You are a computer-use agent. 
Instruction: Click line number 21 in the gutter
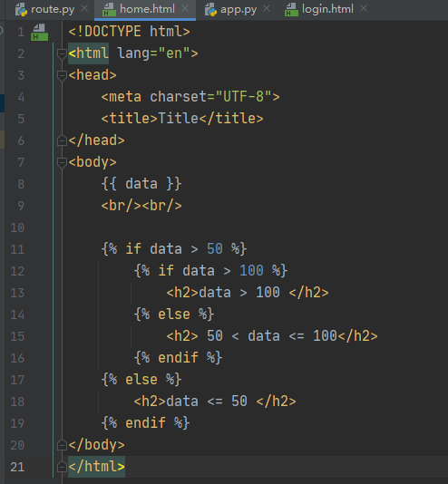click(17, 467)
